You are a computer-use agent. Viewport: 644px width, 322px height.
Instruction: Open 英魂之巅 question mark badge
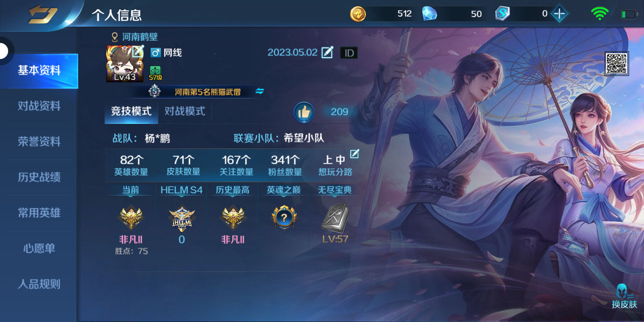pos(284,217)
